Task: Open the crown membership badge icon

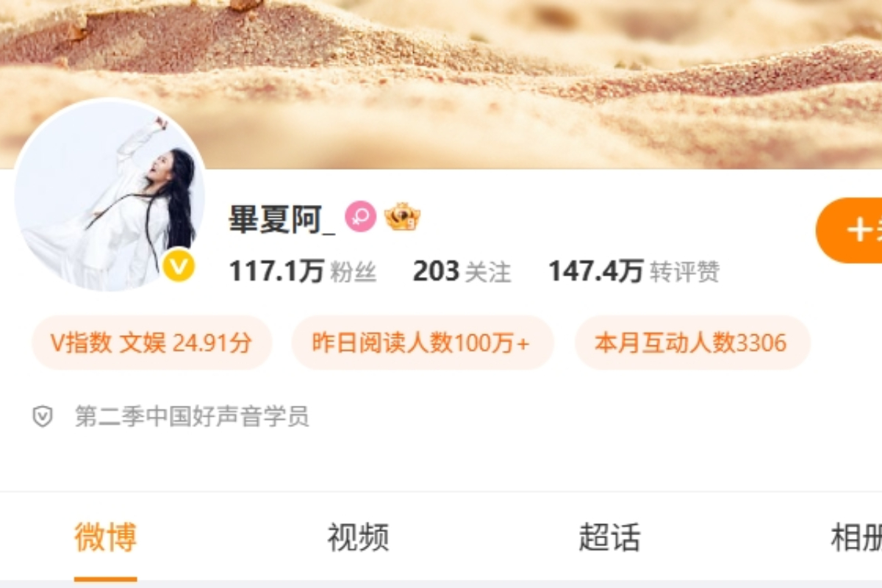Action: coord(402,217)
